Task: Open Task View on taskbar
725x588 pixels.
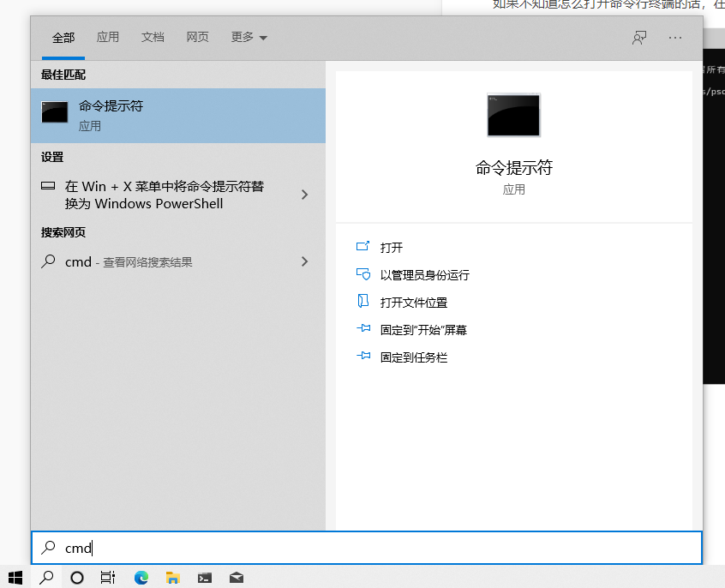Action: coord(108,578)
